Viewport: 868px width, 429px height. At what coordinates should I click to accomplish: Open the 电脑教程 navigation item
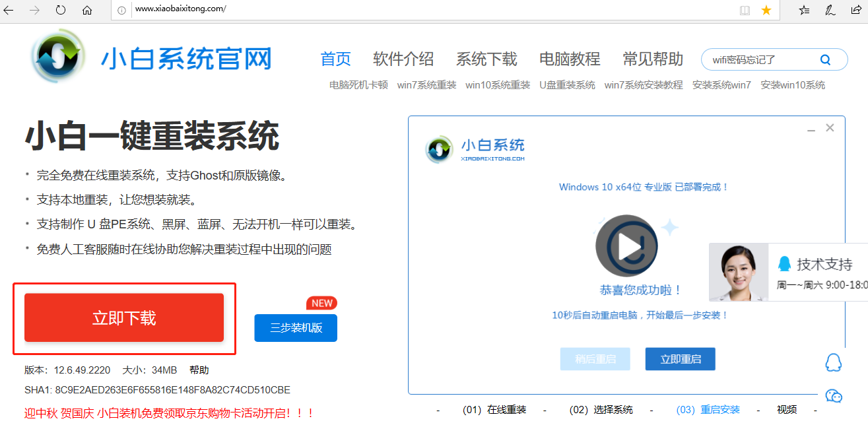(x=570, y=59)
